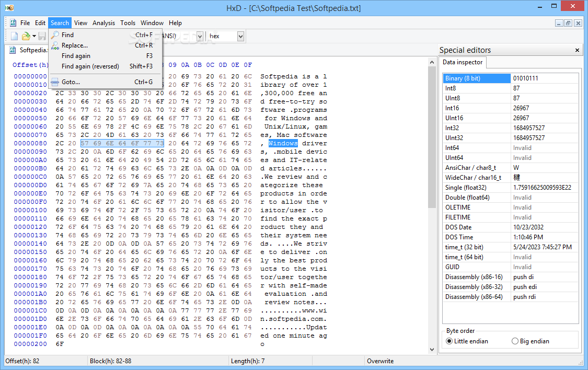Choose Goto... menu entry
588x370 pixels.
click(x=106, y=82)
